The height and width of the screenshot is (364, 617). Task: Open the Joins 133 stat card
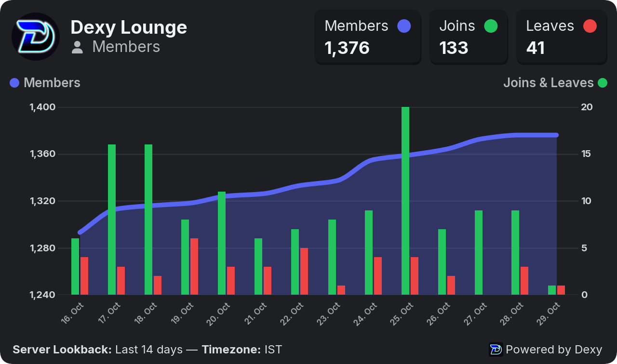click(x=469, y=37)
